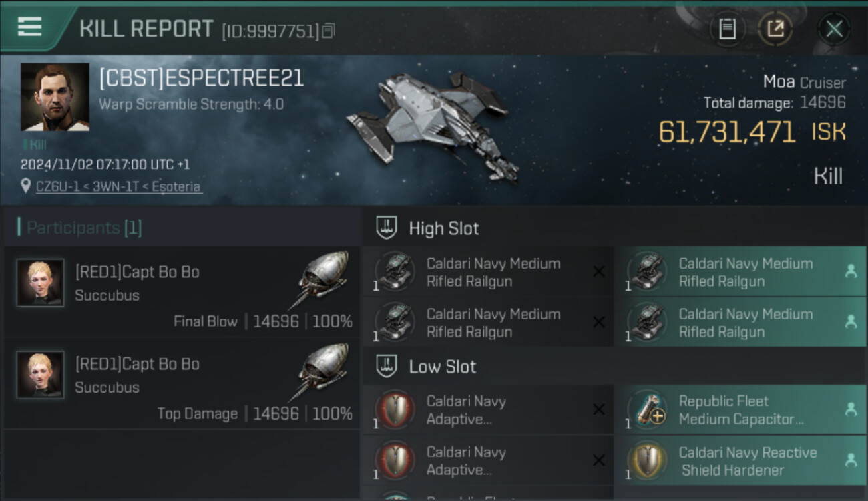Open the clipboard notes icon
This screenshot has height=501, width=868.
[x=727, y=29]
